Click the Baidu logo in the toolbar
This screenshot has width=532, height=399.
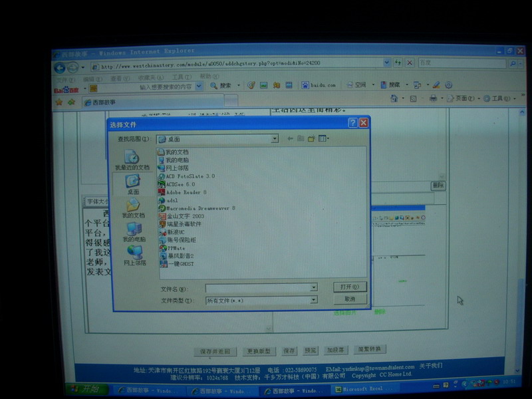(x=66, y=90)
